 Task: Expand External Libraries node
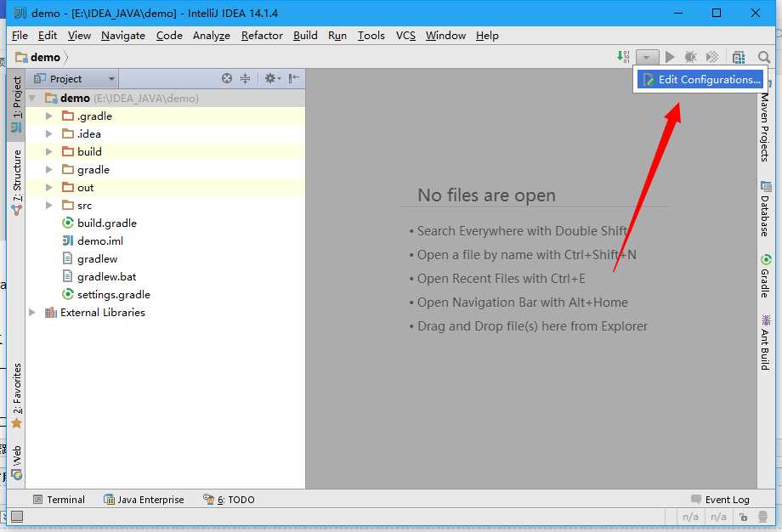(32, 313)
